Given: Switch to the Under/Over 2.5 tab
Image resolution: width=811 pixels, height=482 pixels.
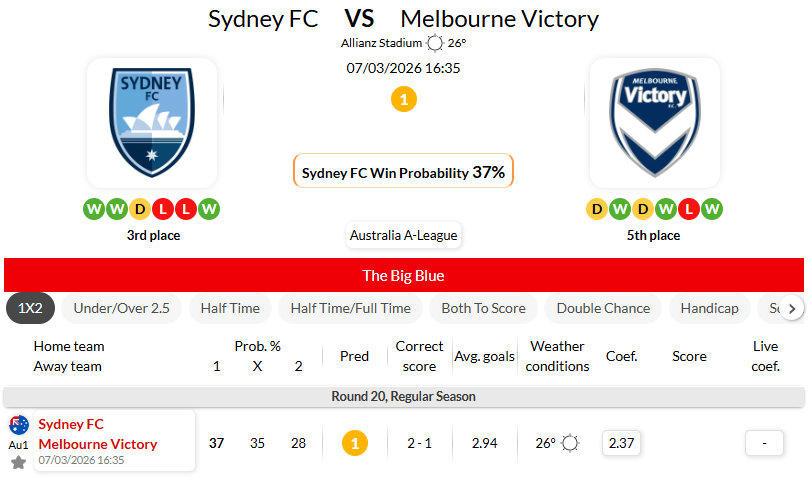Looking at the screenshot, I should pos(122,308).
